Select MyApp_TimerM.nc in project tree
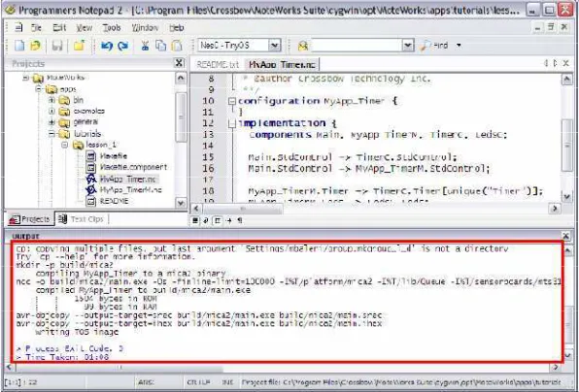 coord(131,190)
